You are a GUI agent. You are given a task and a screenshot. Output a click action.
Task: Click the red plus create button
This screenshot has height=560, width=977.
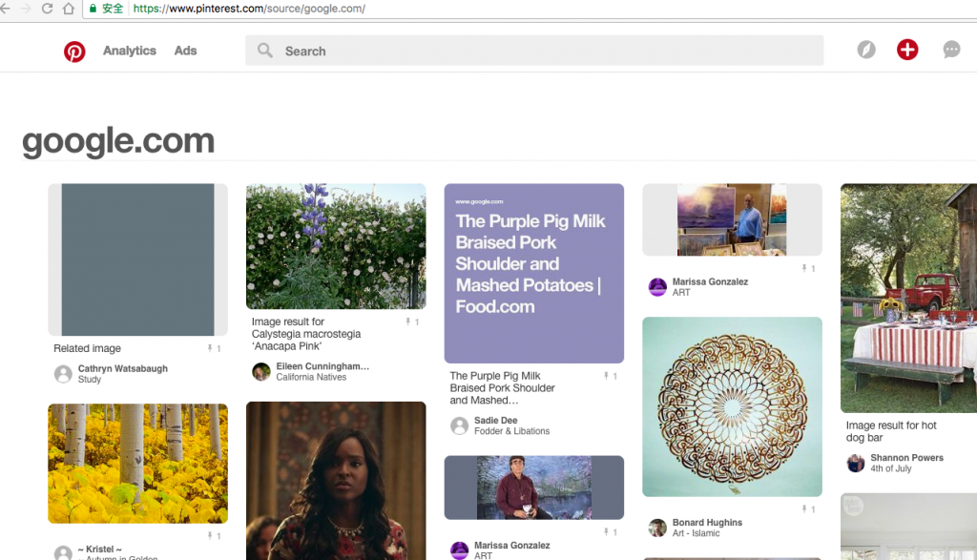[x=907, y=50]
